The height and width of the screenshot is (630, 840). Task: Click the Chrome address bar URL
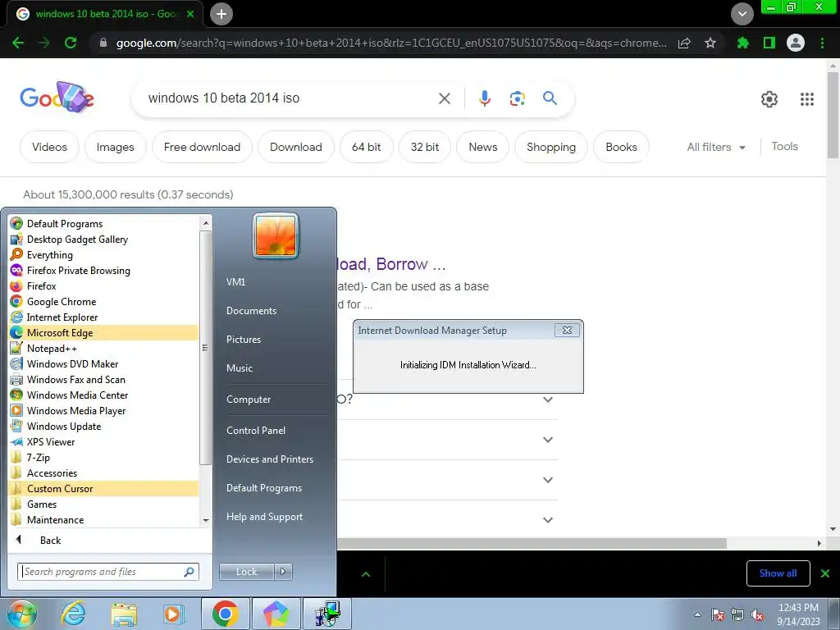click(x=391, y=43)
